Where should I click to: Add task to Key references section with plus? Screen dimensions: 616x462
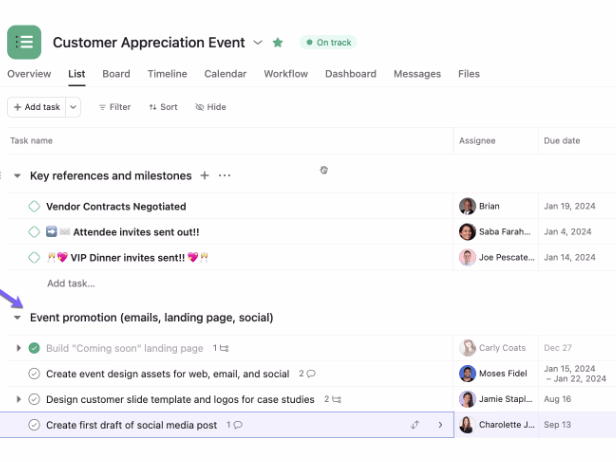click(205, 175)
